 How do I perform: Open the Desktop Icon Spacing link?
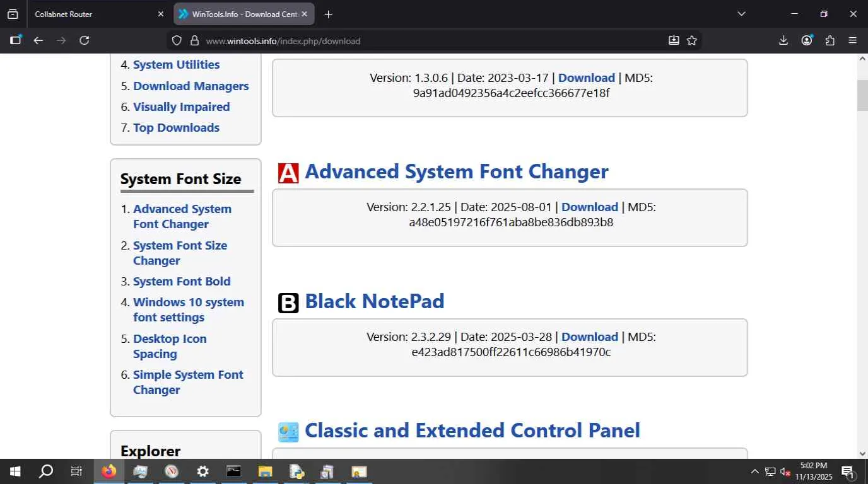click(170, 347)
